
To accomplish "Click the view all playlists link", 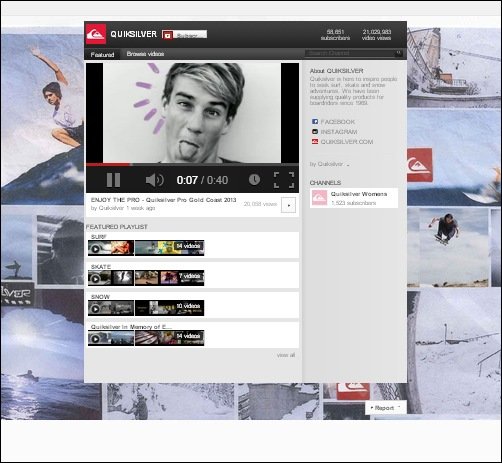I will pyautogui.click(x=286, y=355).
